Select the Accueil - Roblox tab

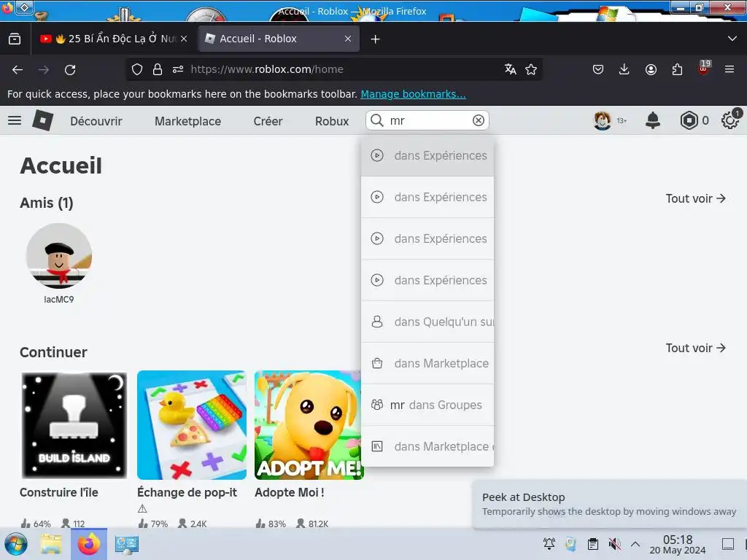(x=277, y=39)
